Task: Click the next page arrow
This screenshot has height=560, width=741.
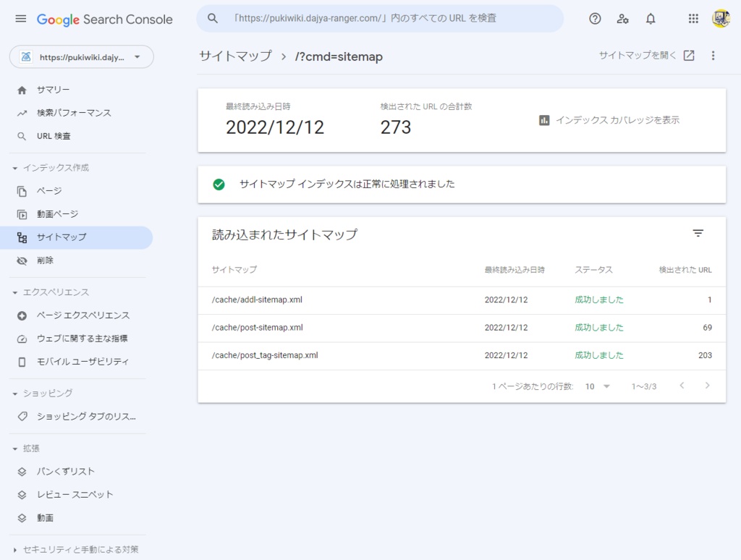Action: (707, 387)
